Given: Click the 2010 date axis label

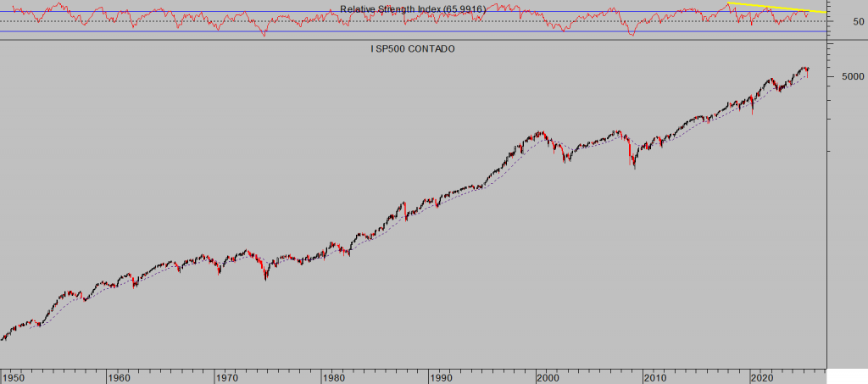Looking at the screenshot, I should [655, 378].
